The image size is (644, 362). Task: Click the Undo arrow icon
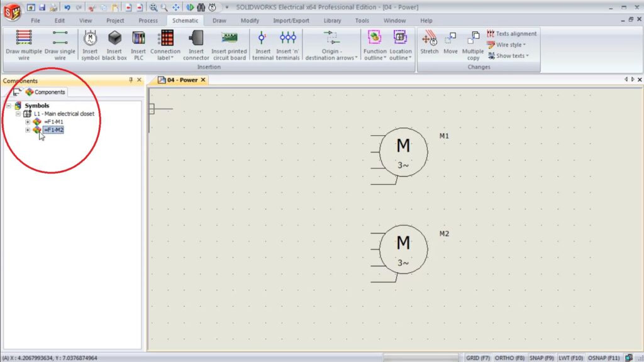coord(67,8)
